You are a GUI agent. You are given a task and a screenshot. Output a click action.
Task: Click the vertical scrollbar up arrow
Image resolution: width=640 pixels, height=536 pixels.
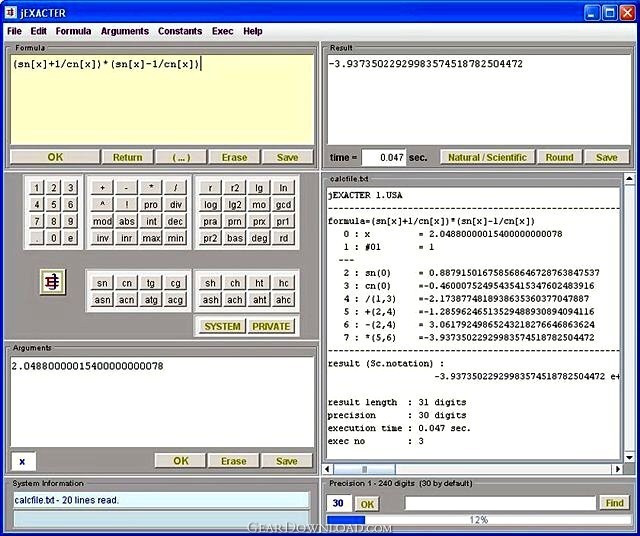pyautogui.click(x=629, y=179)
